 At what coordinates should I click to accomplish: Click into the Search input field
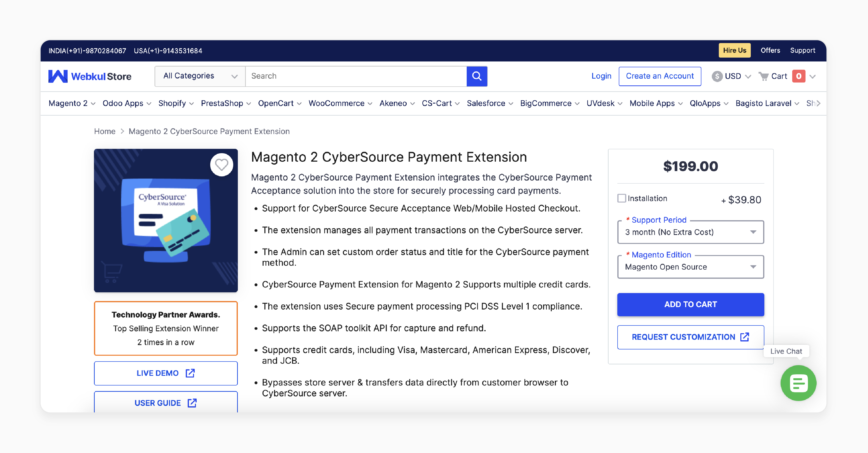(356, 76)
